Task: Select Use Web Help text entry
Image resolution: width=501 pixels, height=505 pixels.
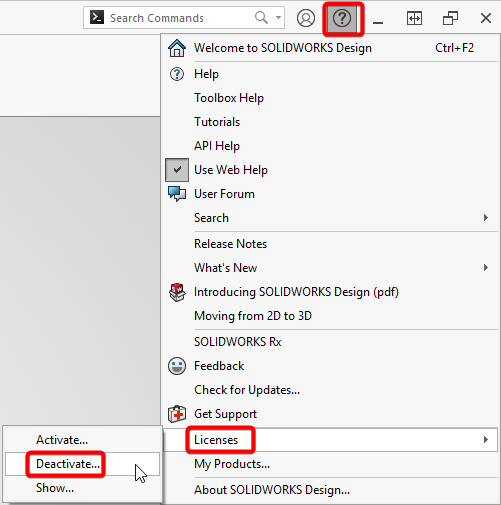Action: [231, 170]
